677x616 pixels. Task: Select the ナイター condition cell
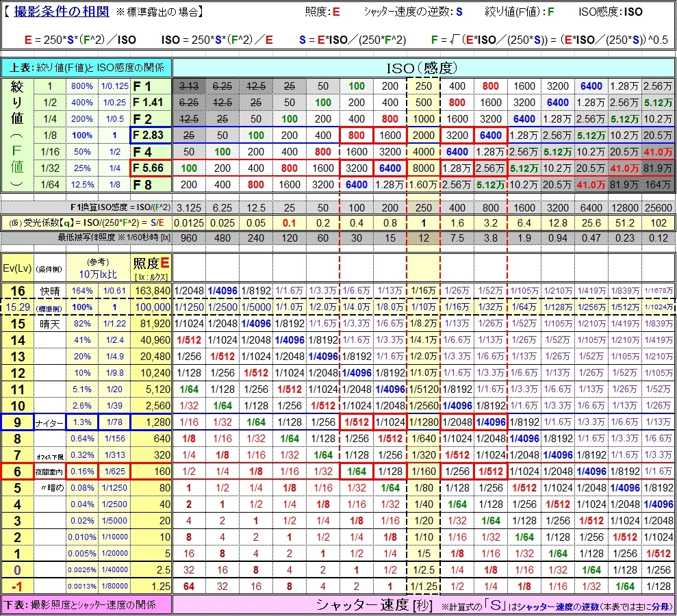(50, 422)
